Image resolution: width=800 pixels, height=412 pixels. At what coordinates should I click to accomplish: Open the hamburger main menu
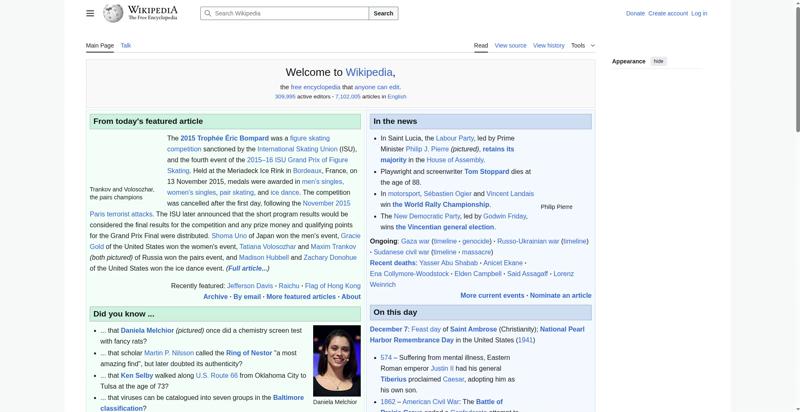tap(90, 13)
